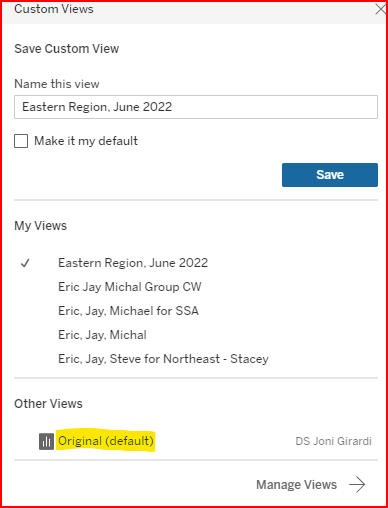
Task: Click the arrow icon next to Manage Views
Action: click(357, 484)
